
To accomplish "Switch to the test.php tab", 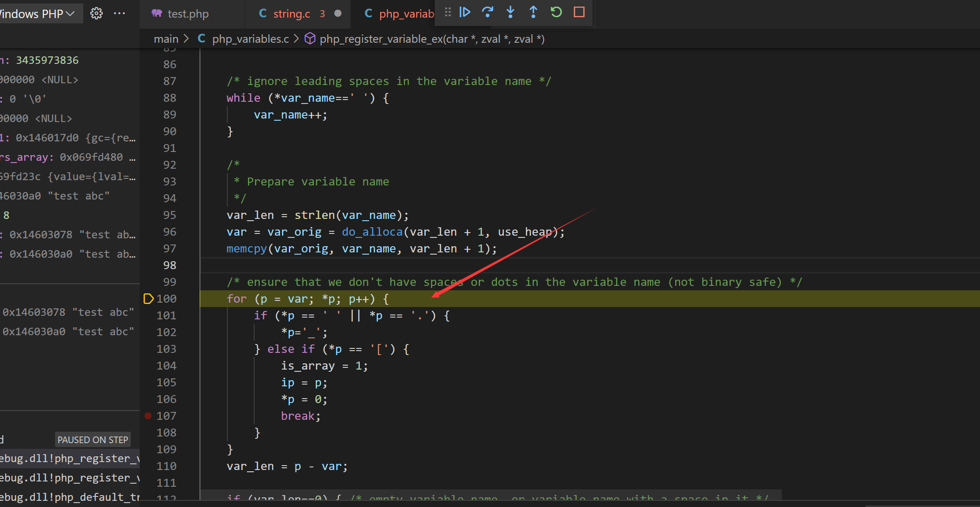I will tap(188, 14).
